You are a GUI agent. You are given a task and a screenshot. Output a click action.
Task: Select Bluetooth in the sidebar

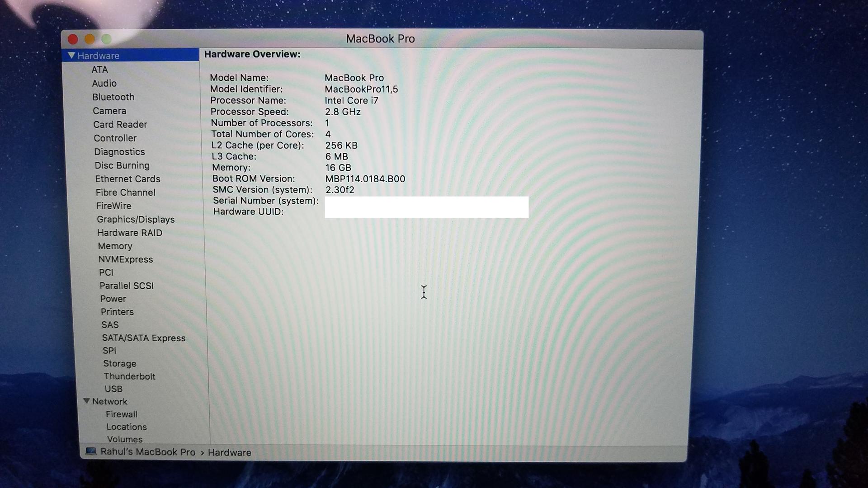[x=113, y=97]
